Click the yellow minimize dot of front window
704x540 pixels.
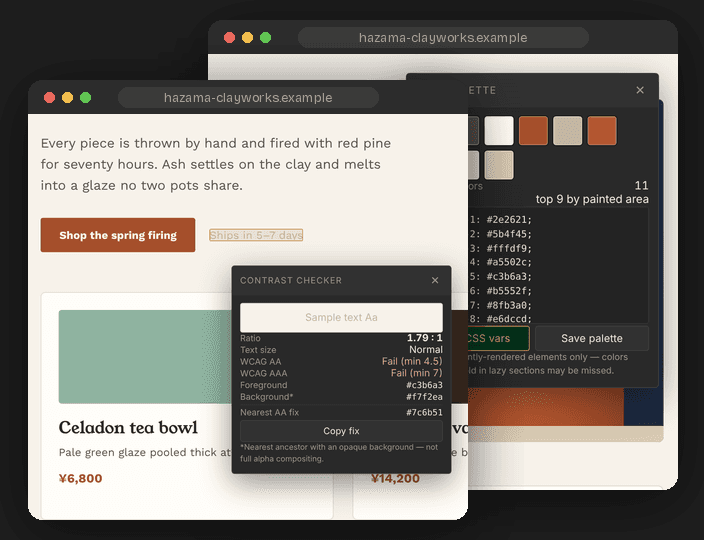[67, 97]
